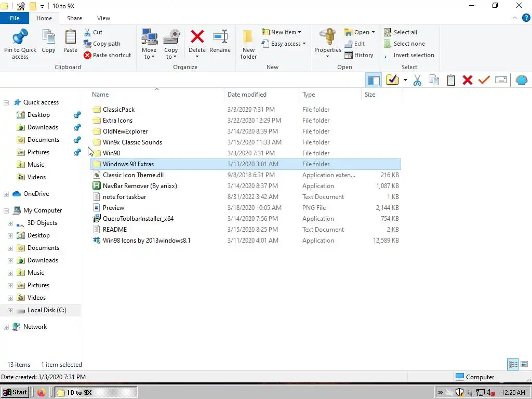Click the Copy ribbon icon

[x=48, y=41]
